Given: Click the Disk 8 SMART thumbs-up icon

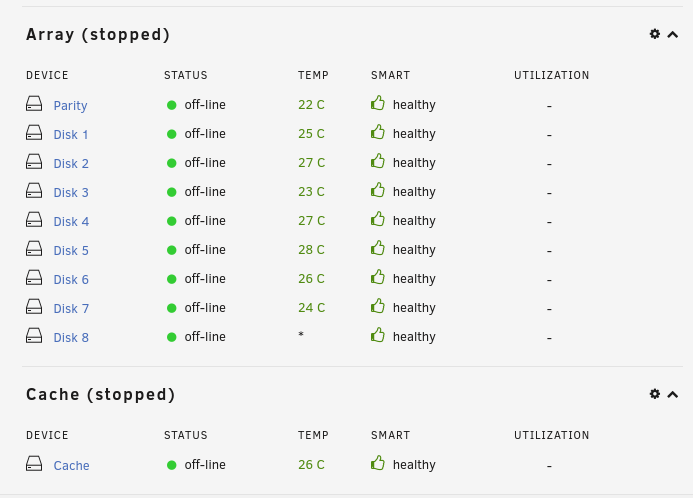Looking at the screenshot, I should click(378, 335).
